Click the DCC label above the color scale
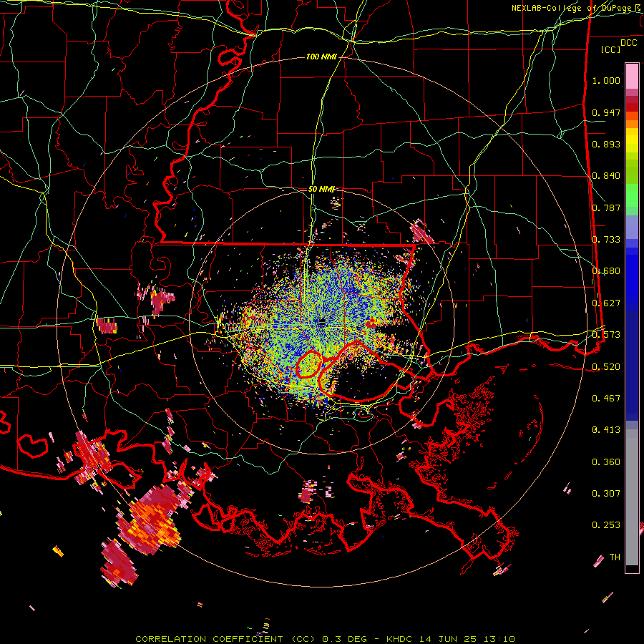 tap(628, 43)
